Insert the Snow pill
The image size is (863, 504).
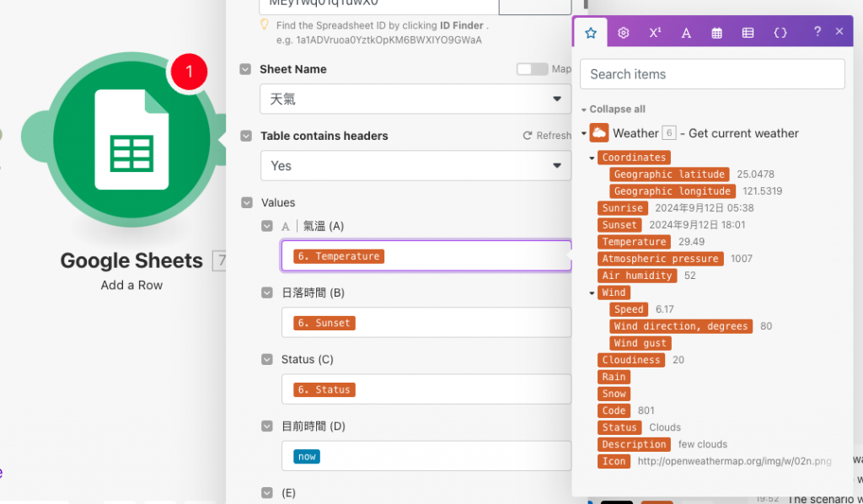coord(614,394)
